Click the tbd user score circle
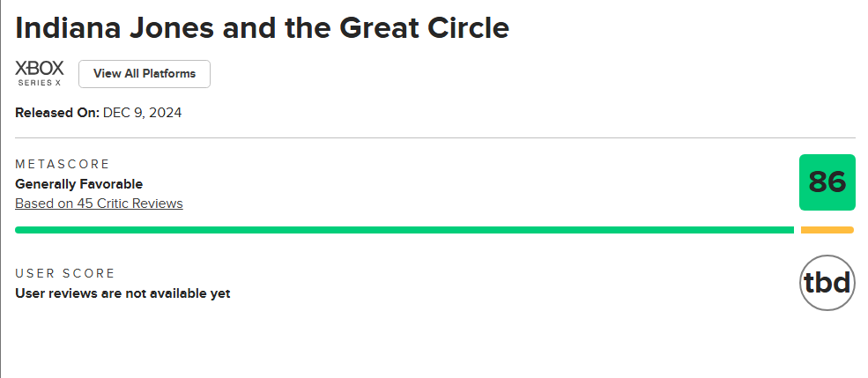Screen dimensions: 868x378 pos(827,283)
